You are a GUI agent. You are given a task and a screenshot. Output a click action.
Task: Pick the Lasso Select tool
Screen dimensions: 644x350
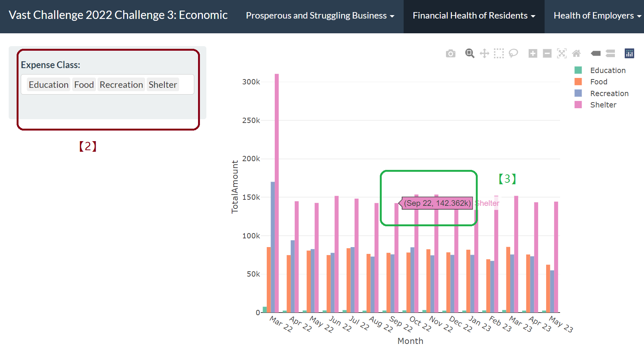(x=513, y=53)
